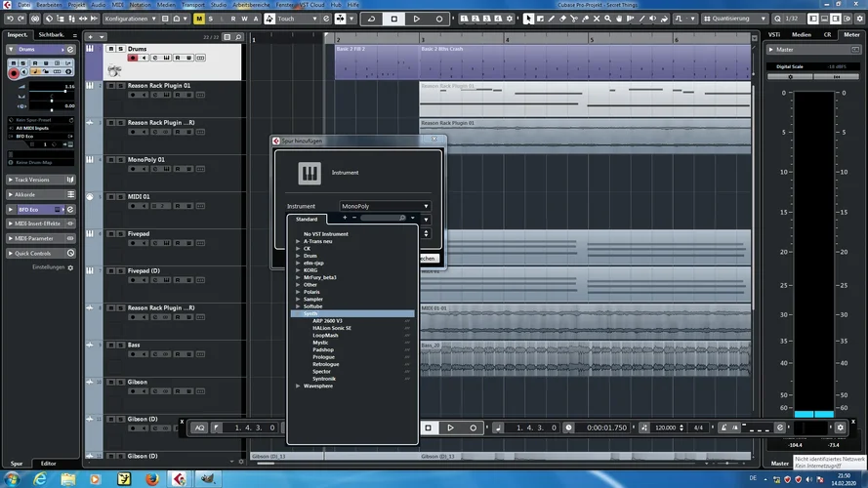Click the add track plus button
The image size is (868, 488).
92,35
